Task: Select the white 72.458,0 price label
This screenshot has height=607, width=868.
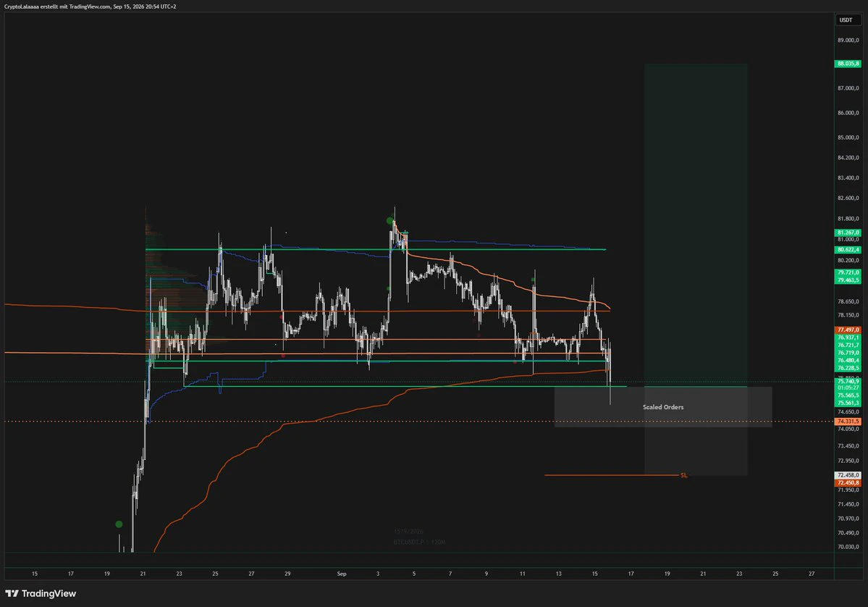Action: click(x=848, y=475)
